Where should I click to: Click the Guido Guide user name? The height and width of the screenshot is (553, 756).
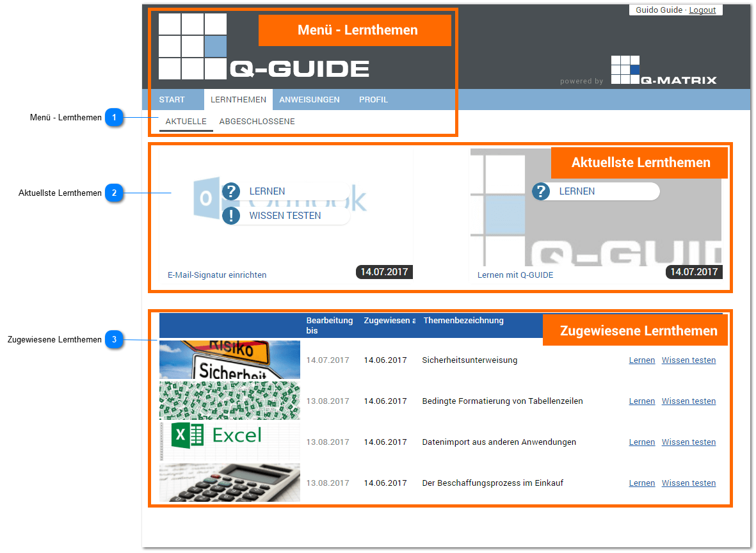pyautogui.click(x=659, y=10)
